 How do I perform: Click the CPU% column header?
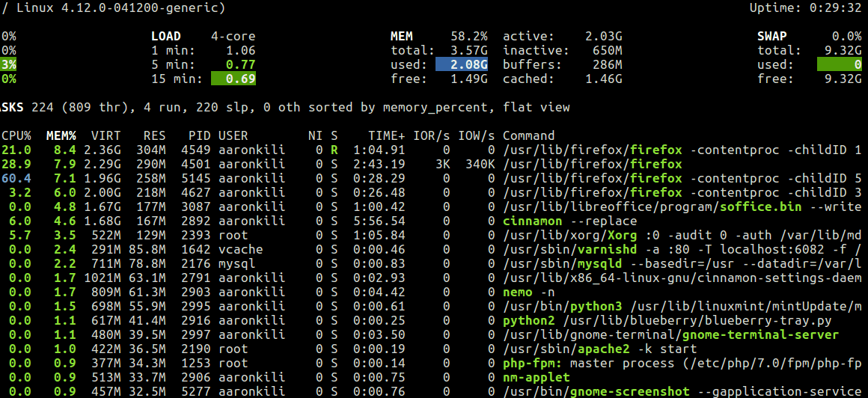click(x=16, y=135)
